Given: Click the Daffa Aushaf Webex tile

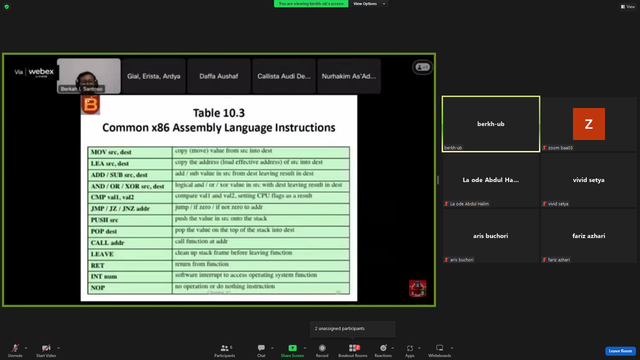Looking at the screenshot, I should pos(219,76).
